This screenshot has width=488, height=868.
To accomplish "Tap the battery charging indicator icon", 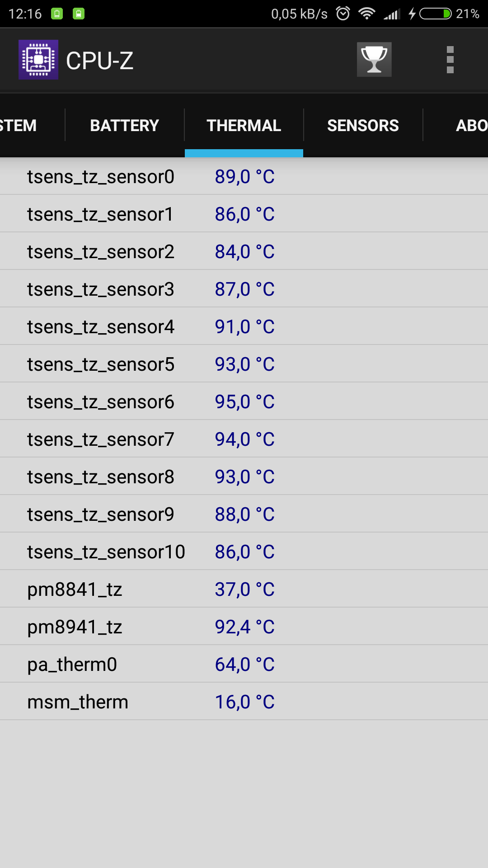I will 435,14.
